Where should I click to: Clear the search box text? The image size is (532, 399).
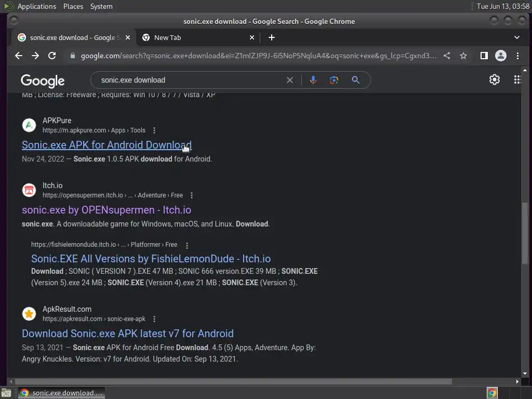[x=290, y=80]
